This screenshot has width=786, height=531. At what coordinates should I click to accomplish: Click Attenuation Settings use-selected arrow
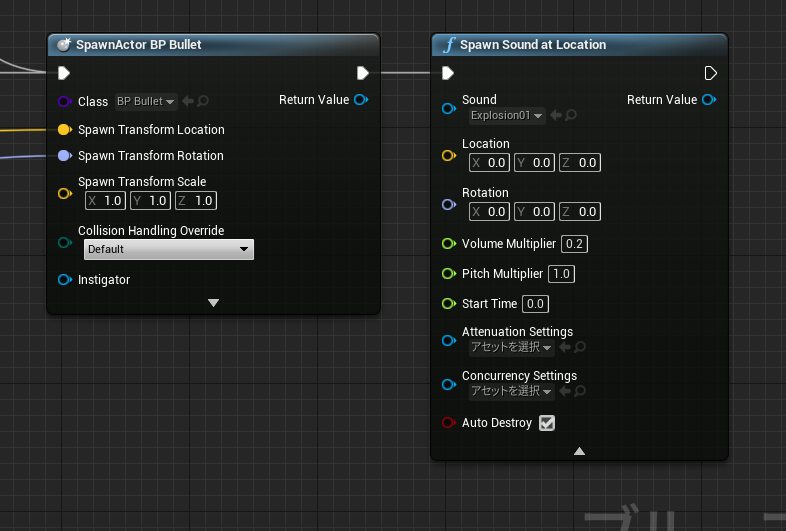(565, 347)
